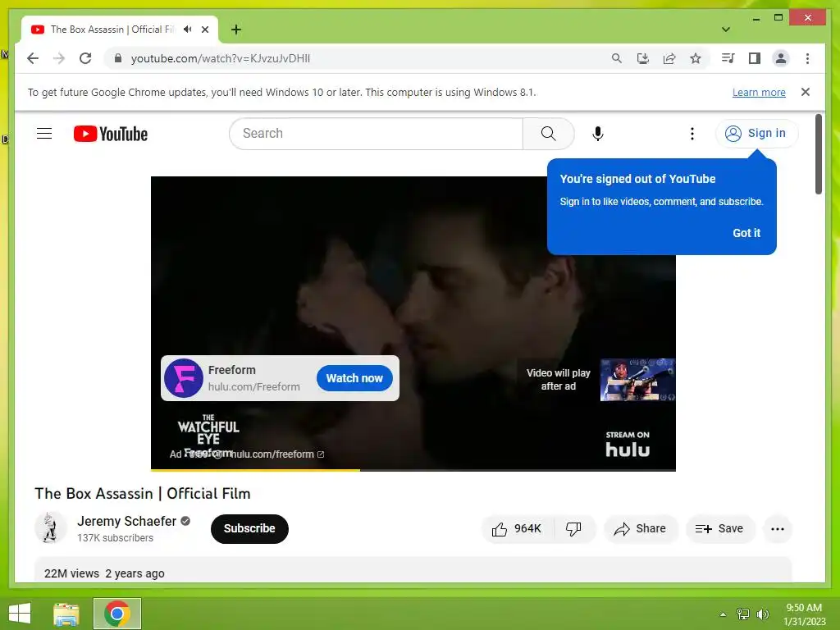Share this page from the address bar
This screenshot has width=840, height=630.
(669, 58)
